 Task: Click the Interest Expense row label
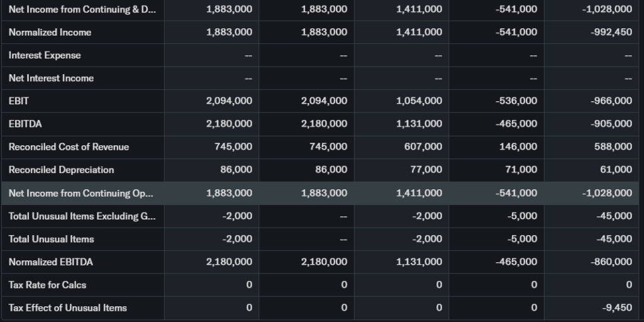point(45,55)
